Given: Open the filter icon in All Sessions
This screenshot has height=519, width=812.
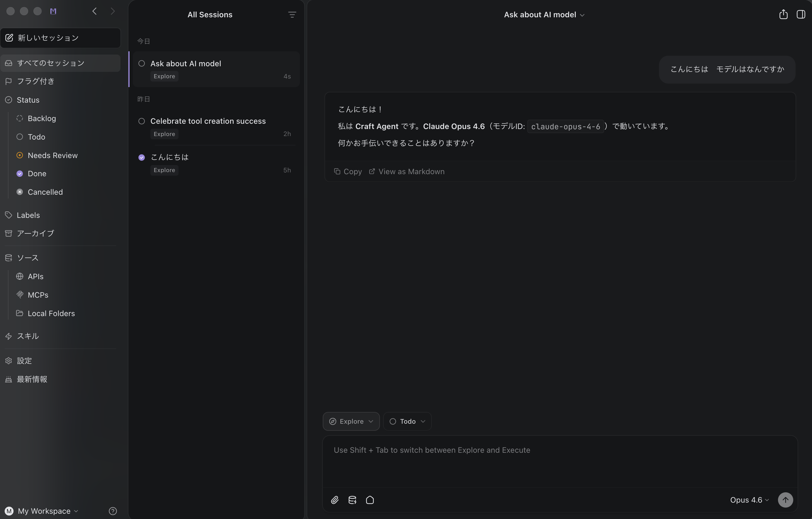Looking at the screenshot, I should (x=292, y=14).
